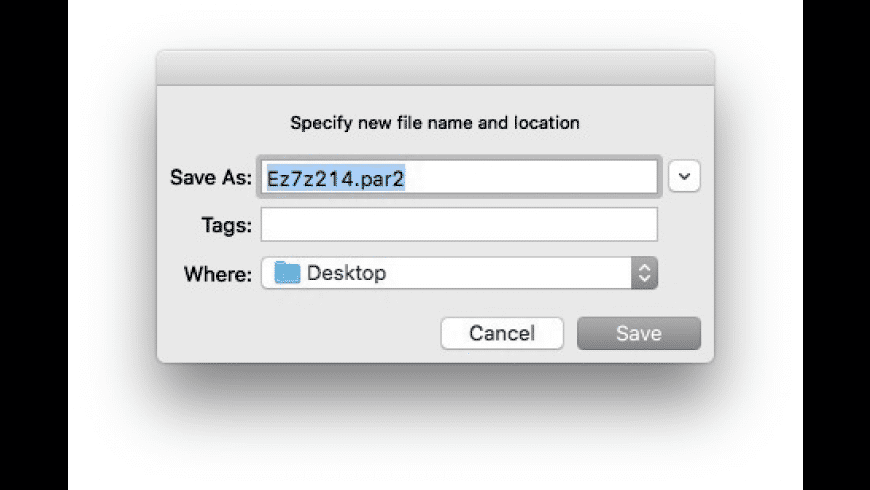Screen dimensions: 870x490
Task: Expand the save dialog with the chevron button
Action: click(684, 177)
